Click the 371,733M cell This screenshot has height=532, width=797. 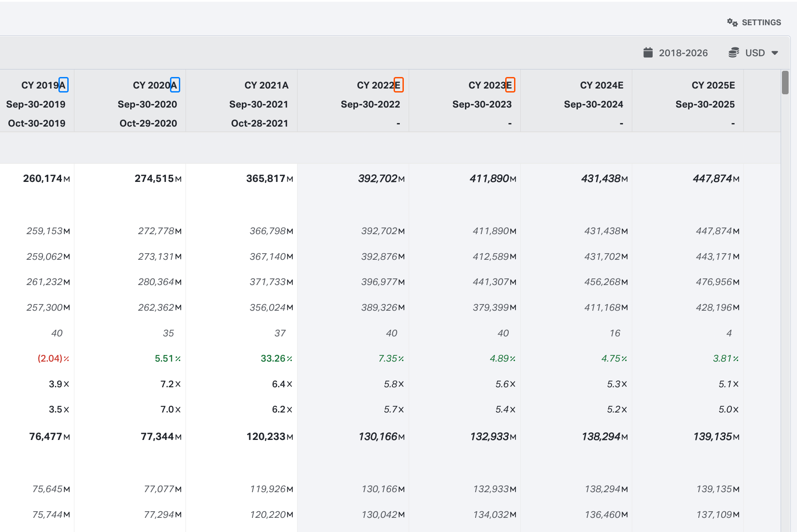271,282
